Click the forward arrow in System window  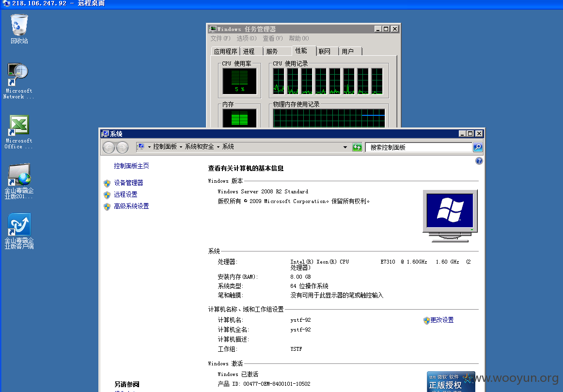(122, 147)
